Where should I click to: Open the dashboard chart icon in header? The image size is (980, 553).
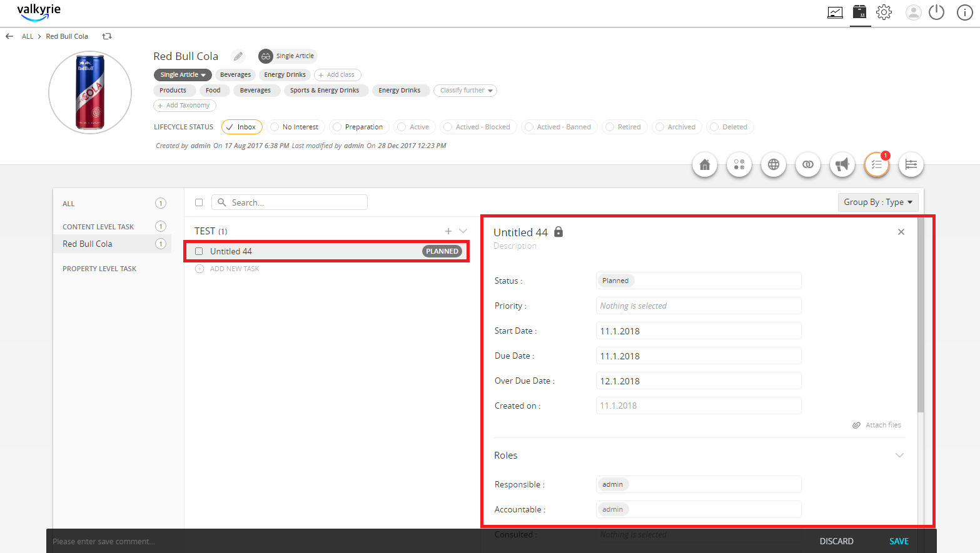tap(835, 12)
